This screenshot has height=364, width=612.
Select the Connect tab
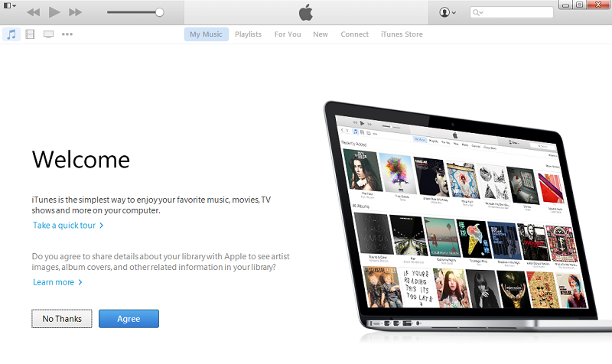354,34
